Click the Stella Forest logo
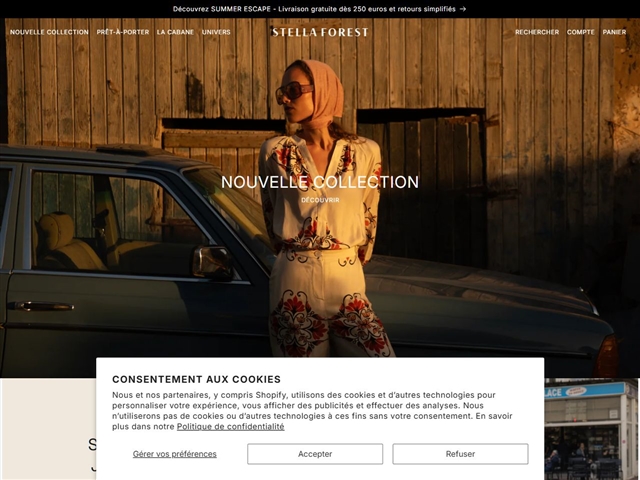This screenshot has height=480, width=640. [320, 32]
